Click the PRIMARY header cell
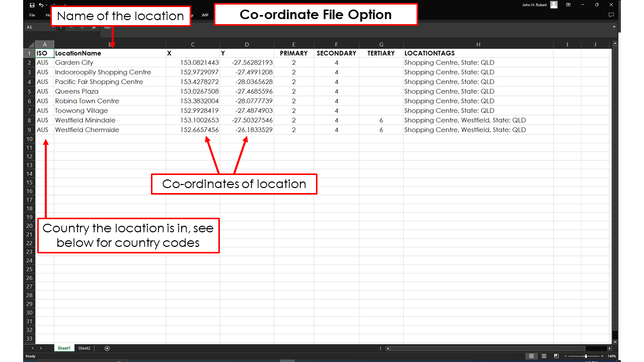The width and height of the screenshot is (644, 362). (294, 53)
